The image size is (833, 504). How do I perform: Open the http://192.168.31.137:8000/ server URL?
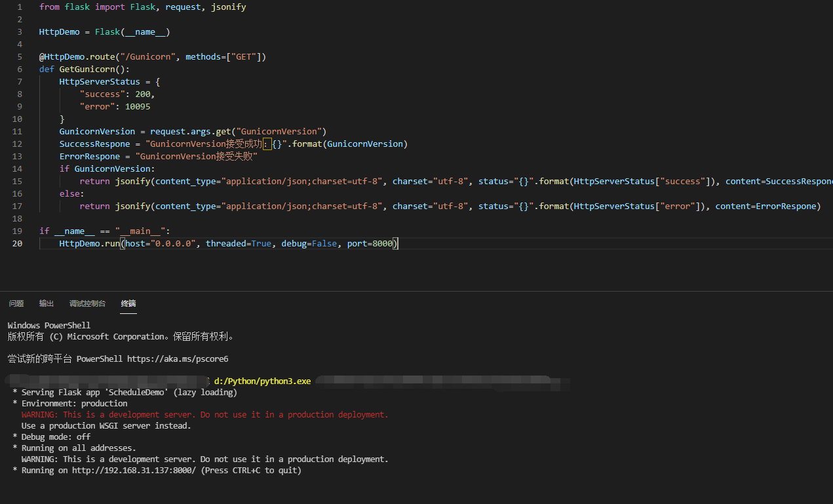coord(134,471)
